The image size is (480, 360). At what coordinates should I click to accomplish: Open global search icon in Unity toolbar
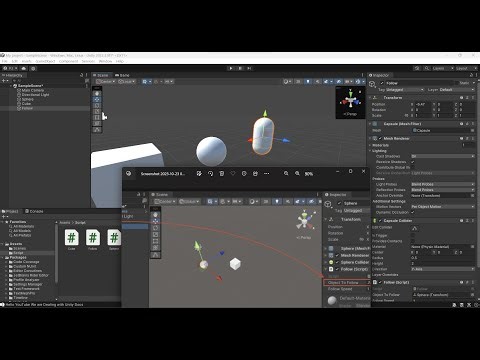pos(427,68)
